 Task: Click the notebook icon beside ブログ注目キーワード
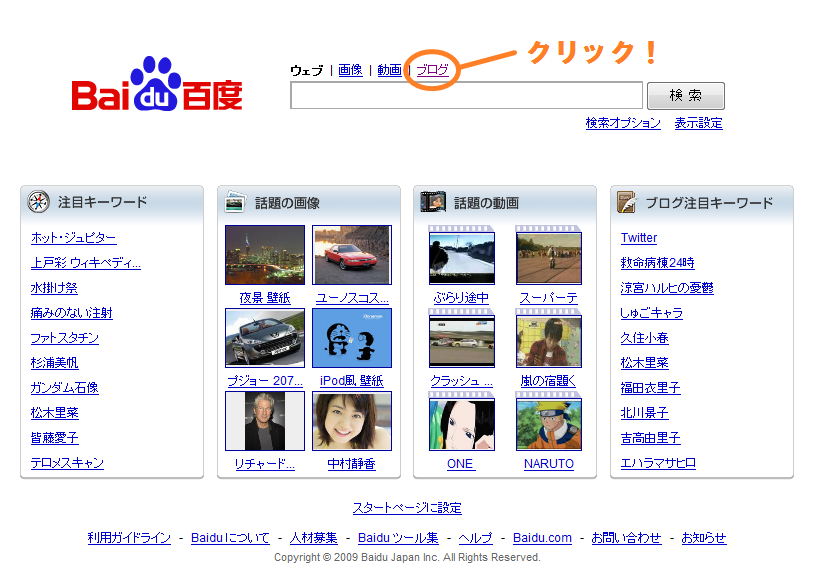[x=627, y=202]
